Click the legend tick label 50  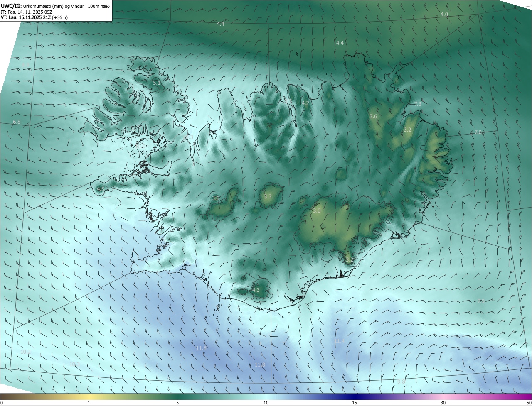(529, 403)
